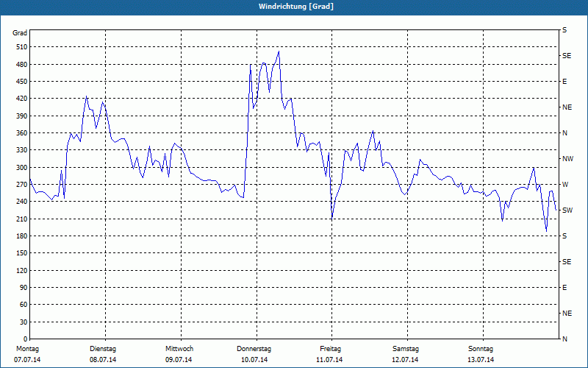Click the 180 y-axis value
Screen dimensions: 588x368
coord(22,236)
